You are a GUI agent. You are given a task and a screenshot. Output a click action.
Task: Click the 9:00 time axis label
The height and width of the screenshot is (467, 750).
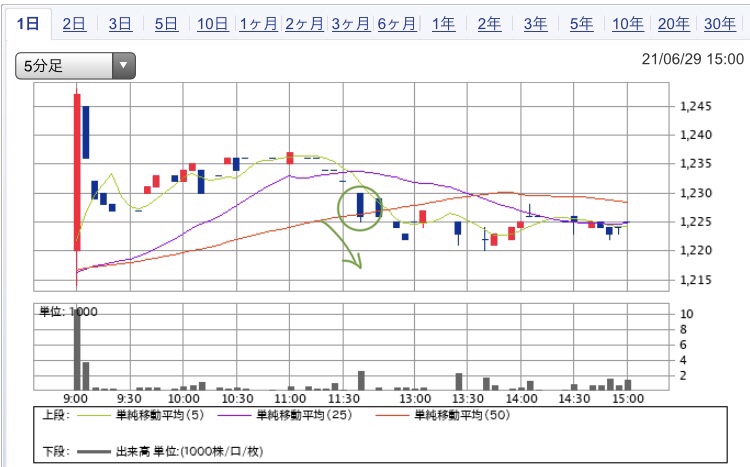[76, 399]
